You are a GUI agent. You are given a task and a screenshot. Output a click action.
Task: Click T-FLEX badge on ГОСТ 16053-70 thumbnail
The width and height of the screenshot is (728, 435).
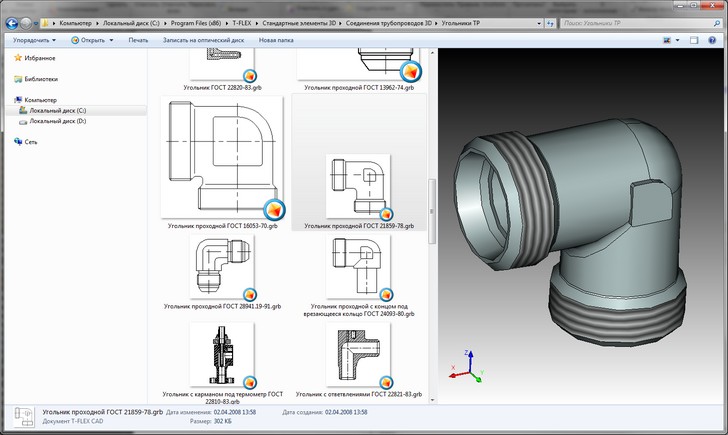click(274, 209)
